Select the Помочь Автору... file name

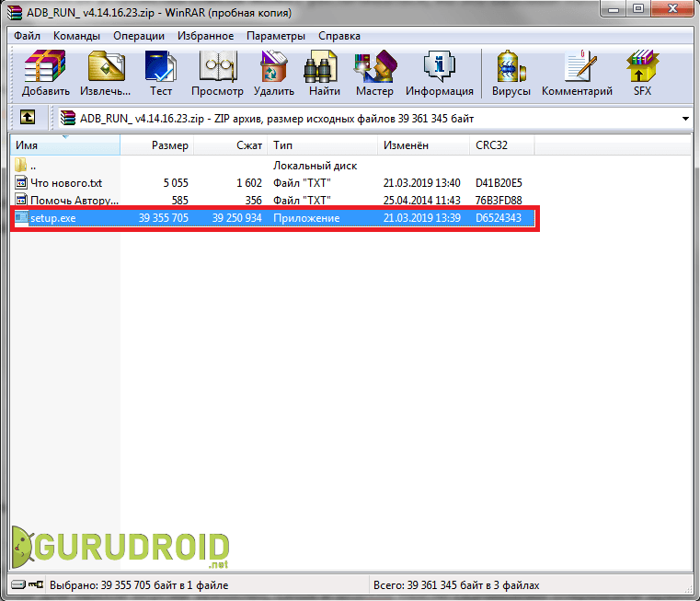(x=75, y=201)
